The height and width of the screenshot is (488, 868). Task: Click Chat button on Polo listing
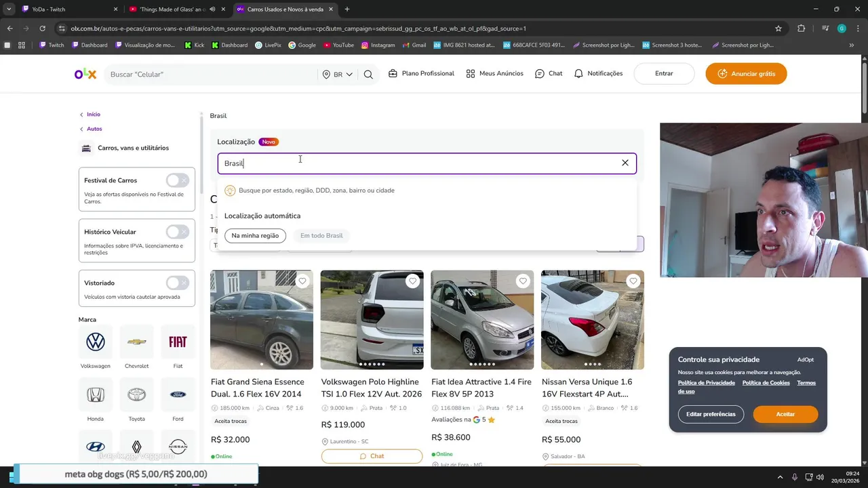pos(372,456)
